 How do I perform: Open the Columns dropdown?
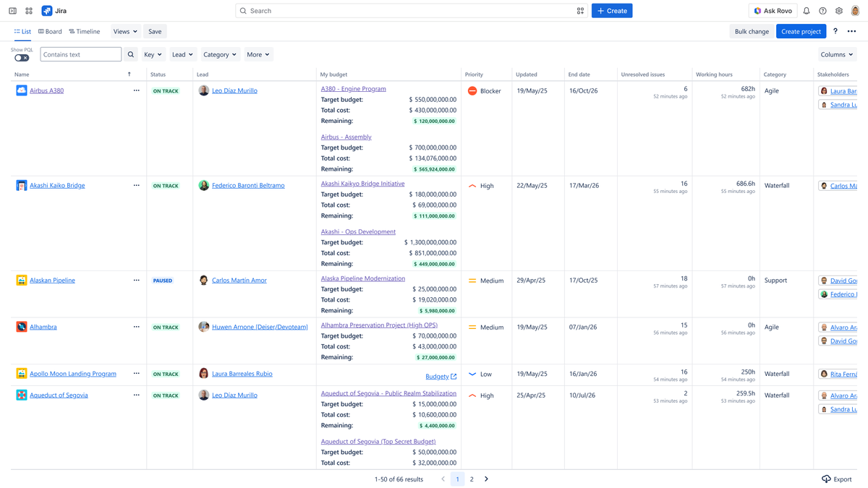[x=837, y=54]
